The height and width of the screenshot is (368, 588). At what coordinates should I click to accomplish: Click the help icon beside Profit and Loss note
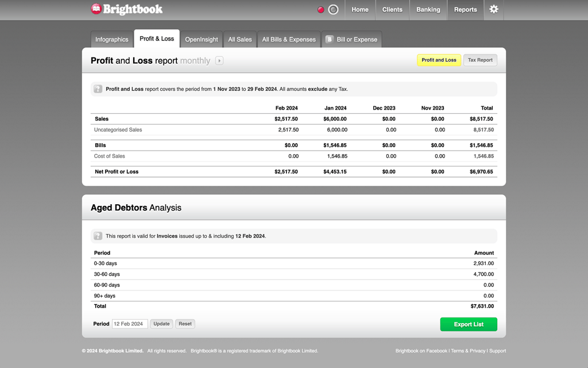point(98,89)
